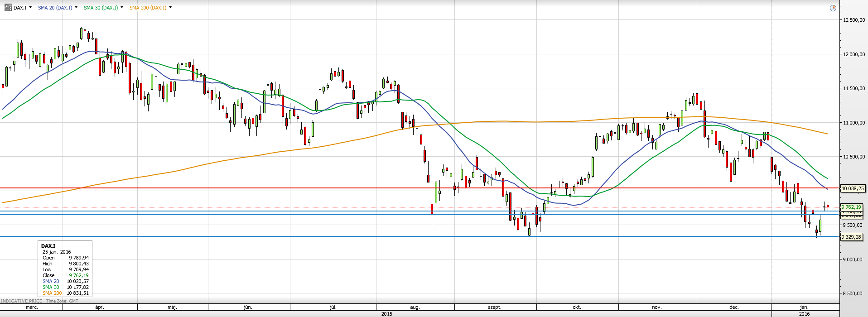
Task: Open the SMA 20 (DAX.I) dropdown arrow
Action: (76, 7)
